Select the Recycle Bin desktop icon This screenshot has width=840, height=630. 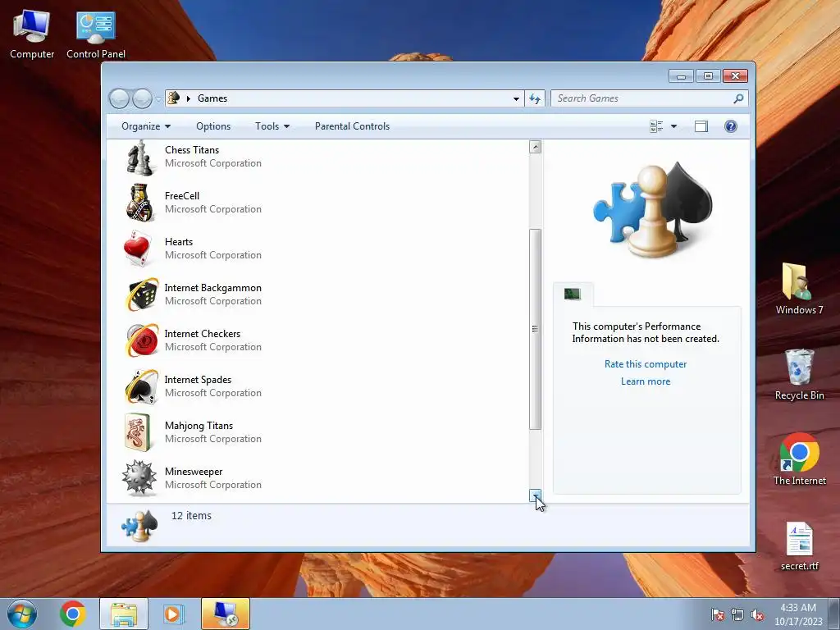799,374
